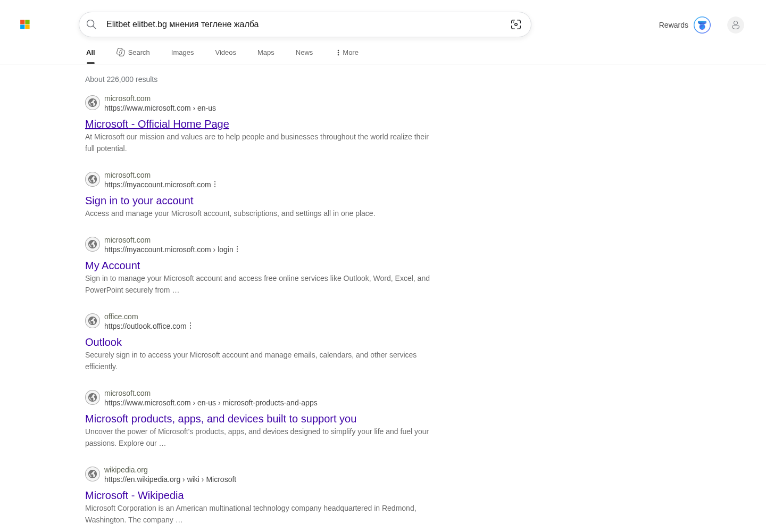Image resolution: width=766 pixels, height=532 pixels.
Task: Open options dots next to myaccount login URL
Action: [x=237, y=249]
